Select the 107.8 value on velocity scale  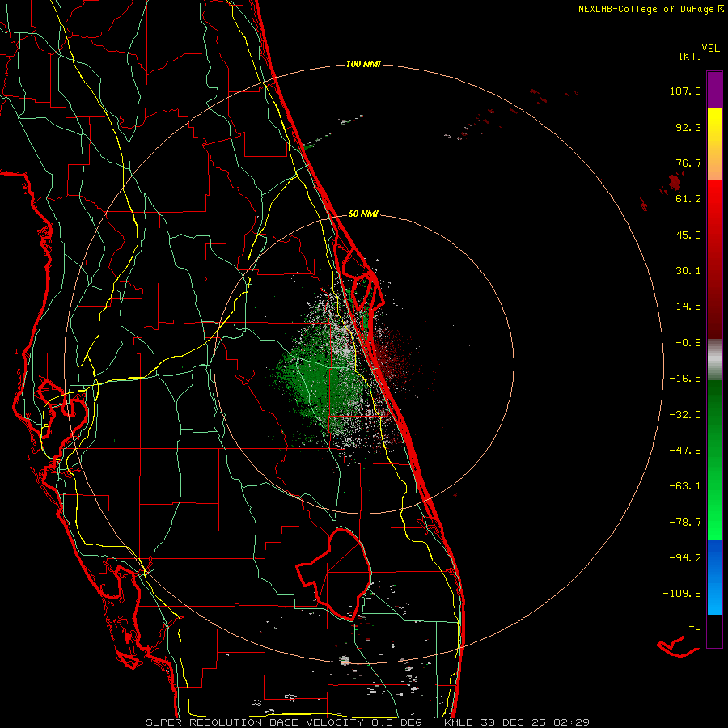pos(685,91)
